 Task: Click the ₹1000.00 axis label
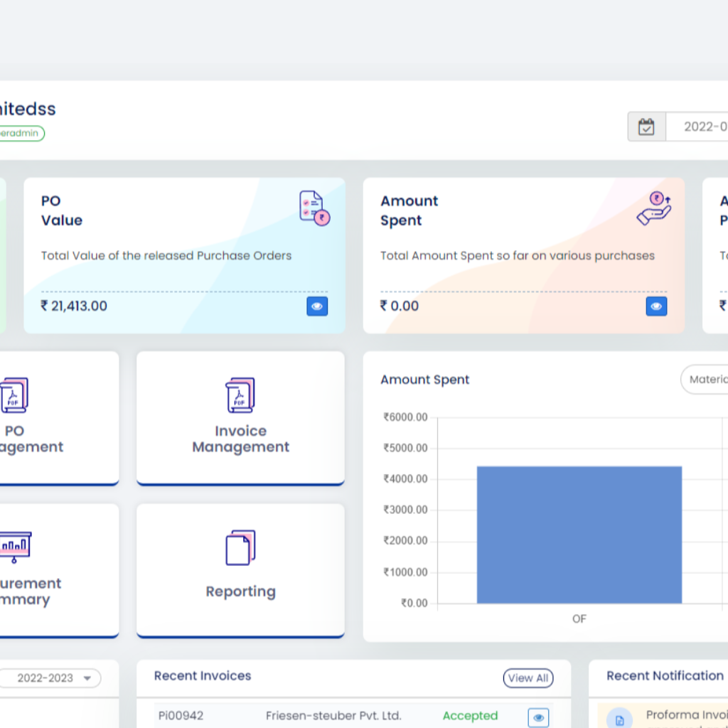point(405,572)
